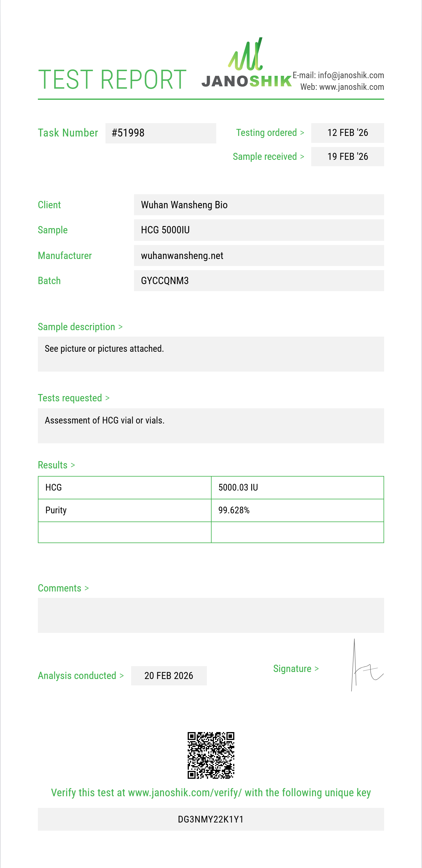The image size is (422, 868).
Task: Select the Purity result 99.628% cell
Action: (297, 510)
